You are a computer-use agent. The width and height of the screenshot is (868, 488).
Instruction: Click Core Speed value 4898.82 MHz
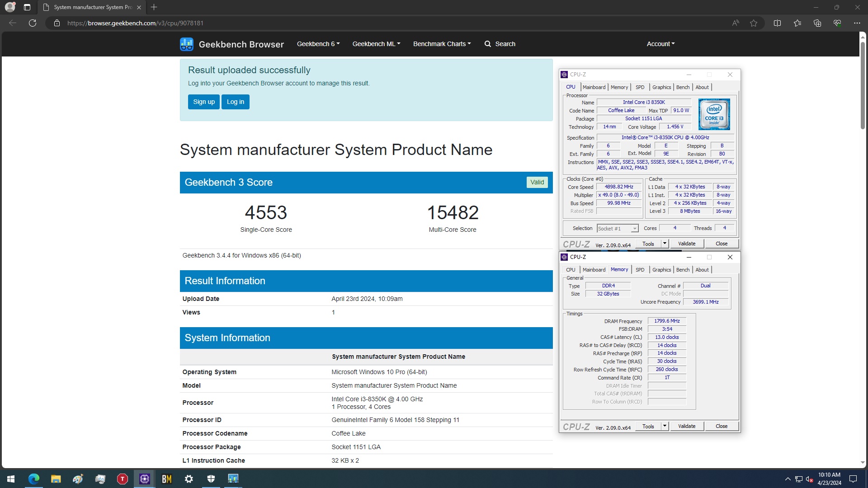(x=619, y=187)
